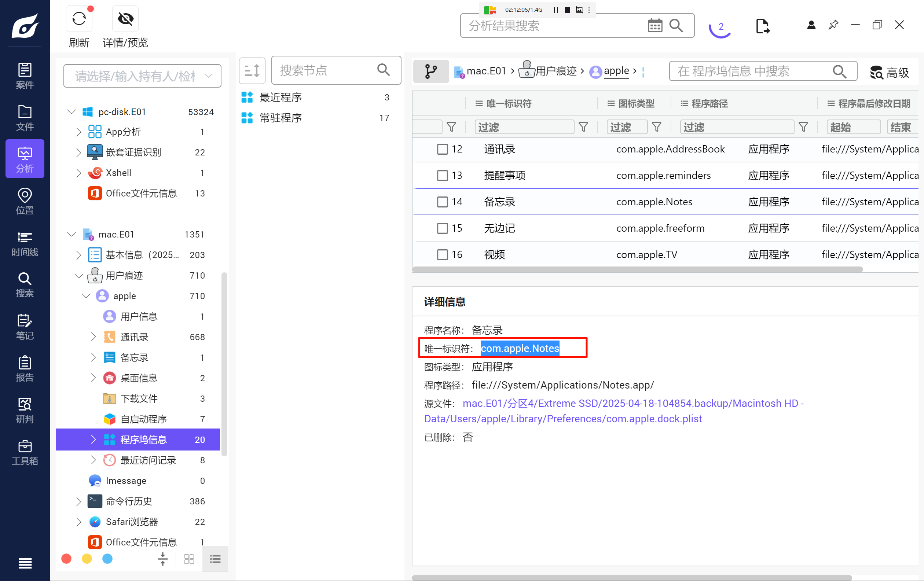Check the checkbox for row 12 通讯录
The width and height of the screenshot is (924, 581).
pos(442,149)
